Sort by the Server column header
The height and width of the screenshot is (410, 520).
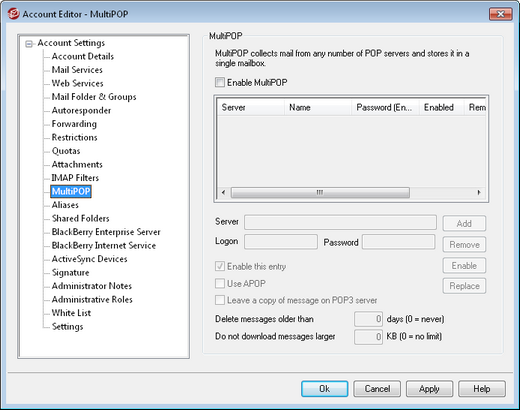pos(251,107)
